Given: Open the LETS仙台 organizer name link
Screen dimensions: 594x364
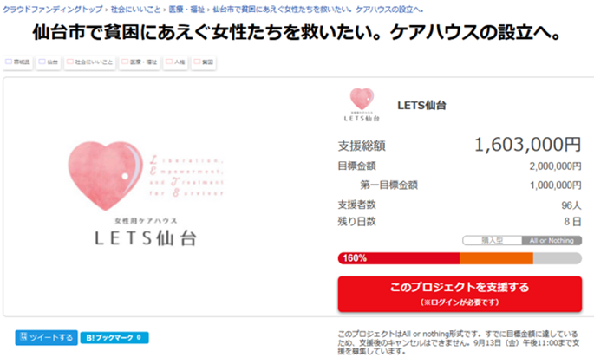Looking at the screenshot, I should tap(421, 105).
